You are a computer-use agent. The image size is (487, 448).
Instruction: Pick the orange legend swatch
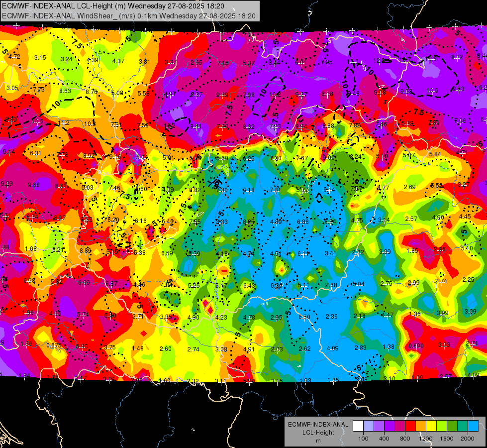tap(421, 426)
